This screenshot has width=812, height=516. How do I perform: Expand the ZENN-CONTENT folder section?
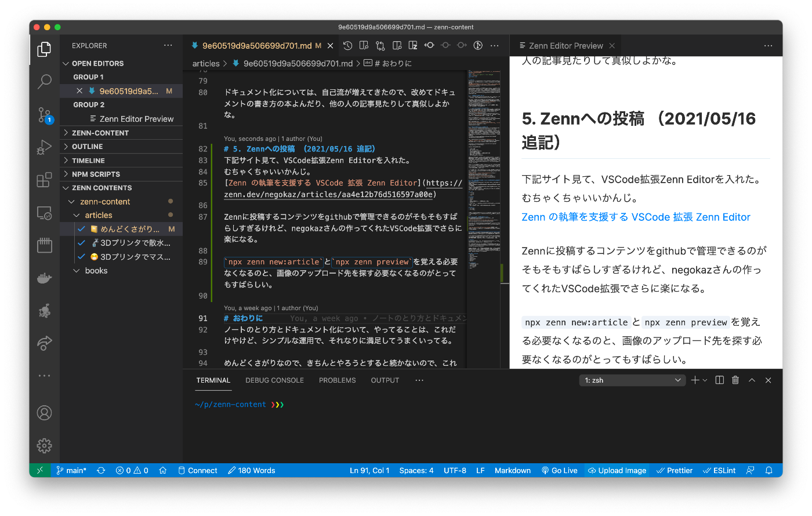(x=121, y=133)
